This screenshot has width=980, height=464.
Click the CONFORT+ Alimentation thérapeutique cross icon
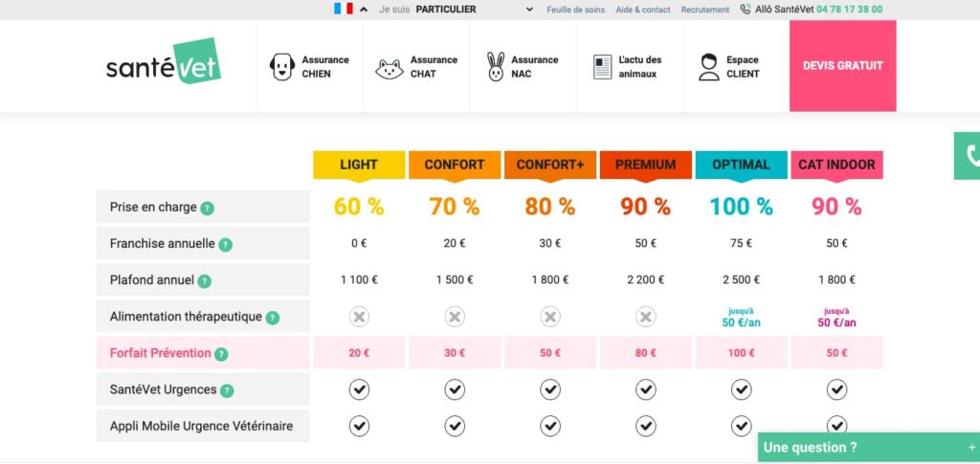tap(550, 317)
